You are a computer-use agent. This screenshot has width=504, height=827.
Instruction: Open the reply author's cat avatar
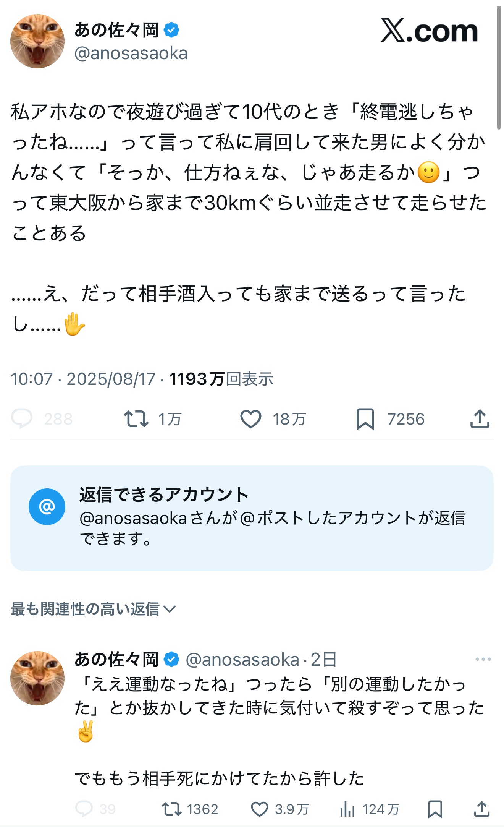tap(37, 678)
